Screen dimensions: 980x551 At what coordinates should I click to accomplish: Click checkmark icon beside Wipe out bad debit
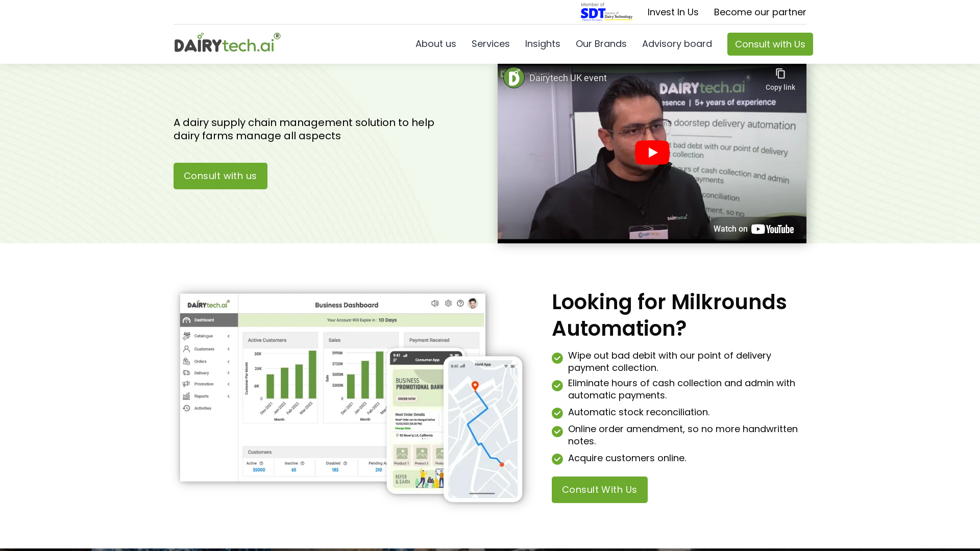[x=557, y=358]
